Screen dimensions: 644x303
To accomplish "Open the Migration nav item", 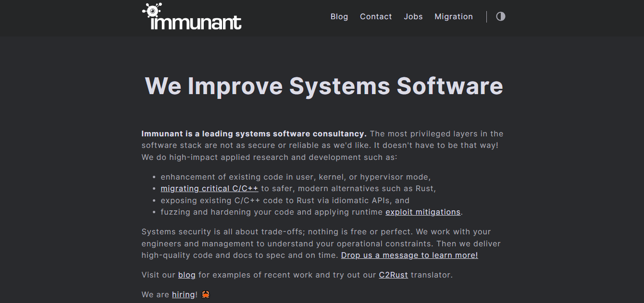I will (454, 16).
